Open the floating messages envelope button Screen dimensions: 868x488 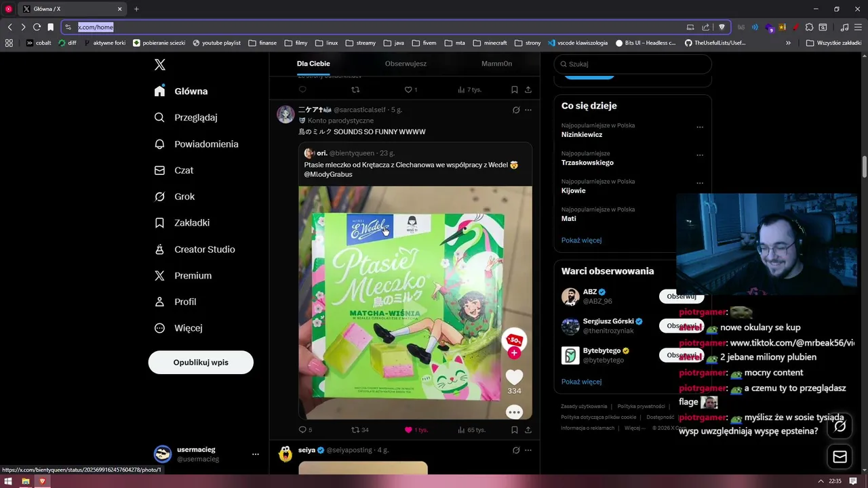[x=840, y=457]
